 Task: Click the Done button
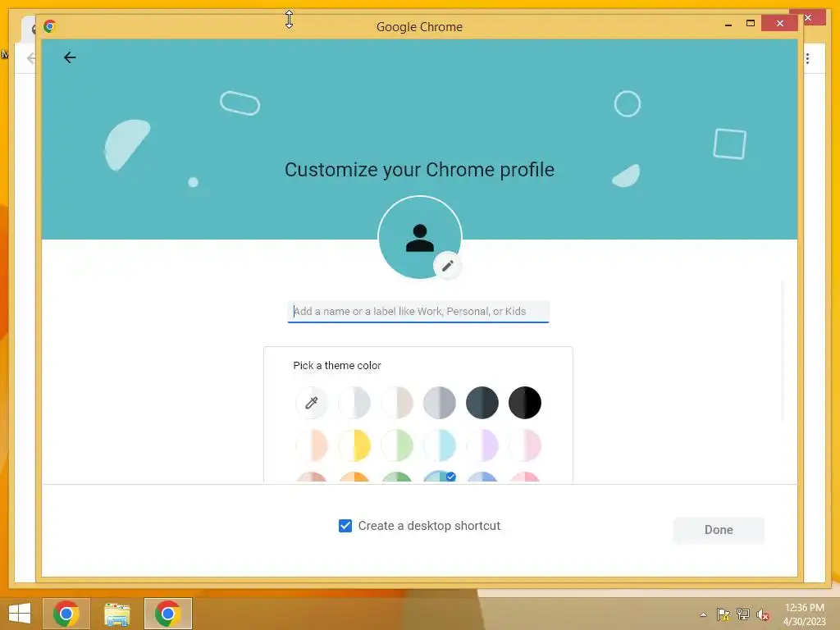[719, 530]
